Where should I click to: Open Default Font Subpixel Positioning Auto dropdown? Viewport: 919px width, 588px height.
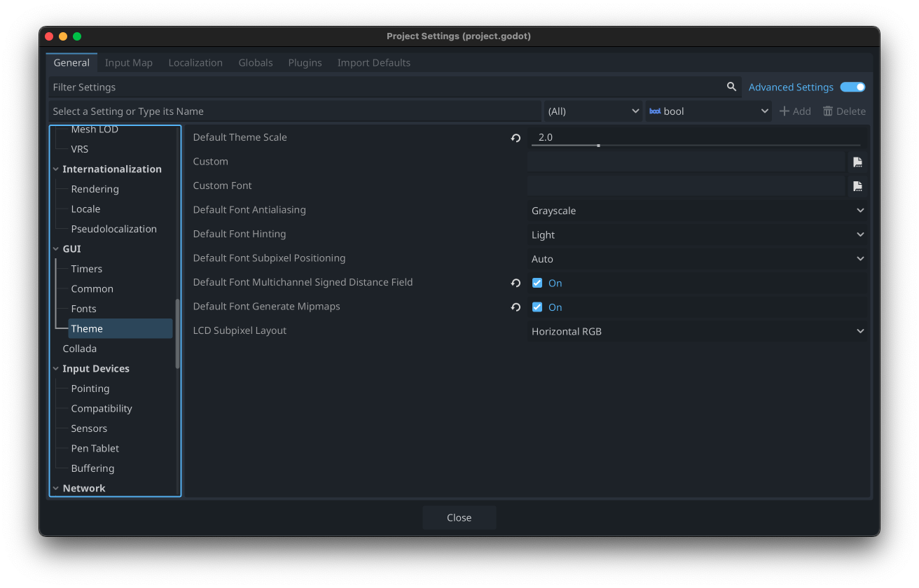point(698,259)
